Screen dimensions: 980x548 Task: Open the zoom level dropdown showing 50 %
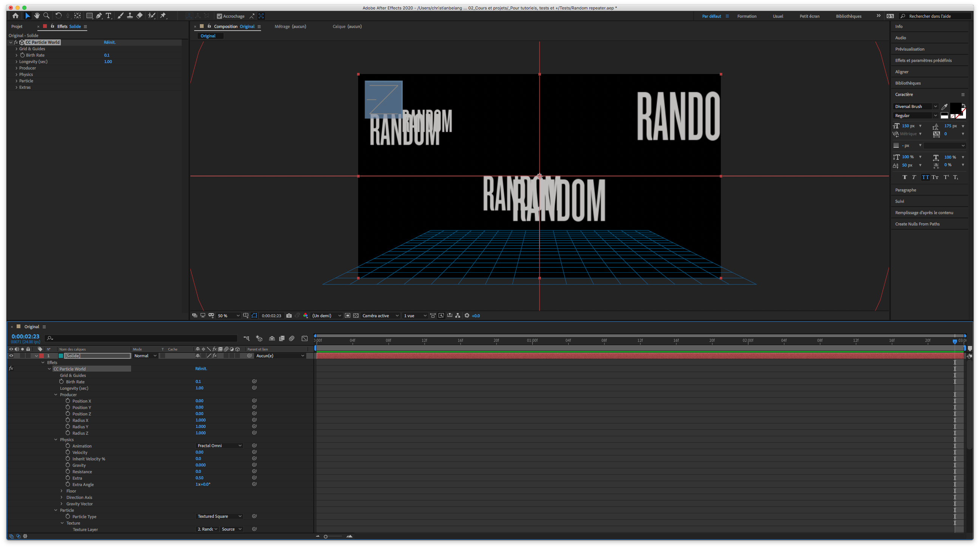pyautogui.click(x=227, y=316)
